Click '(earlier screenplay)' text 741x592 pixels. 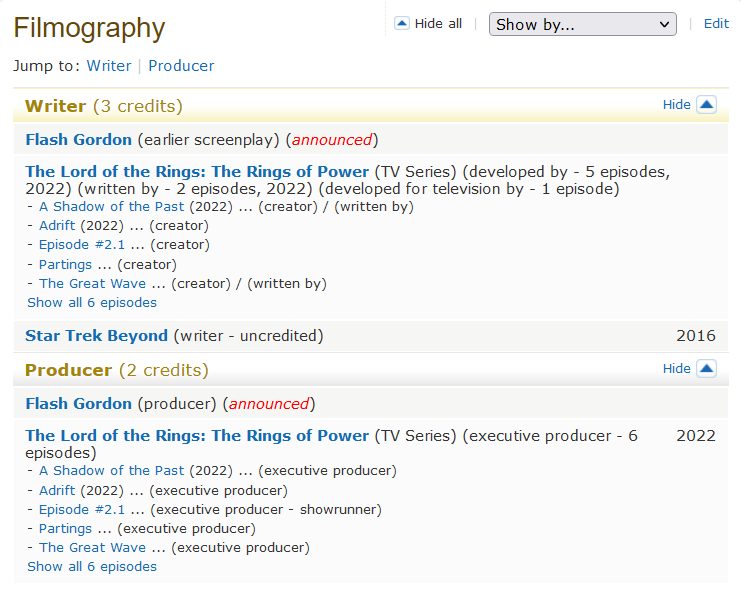(x=209, y=140)
